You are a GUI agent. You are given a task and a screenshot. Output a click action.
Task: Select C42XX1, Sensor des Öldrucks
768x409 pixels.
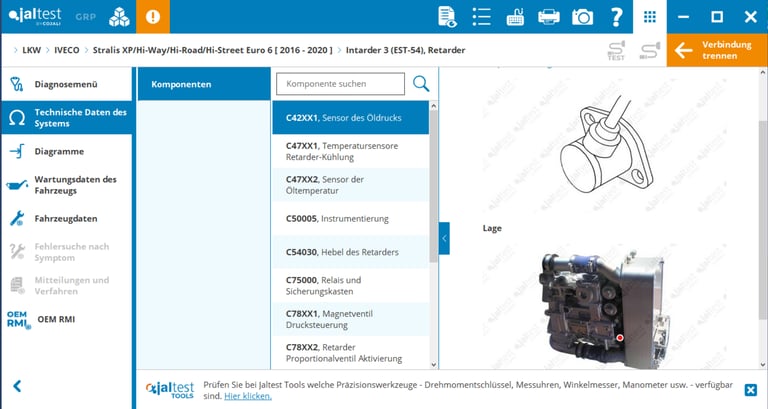click(351, 118)
